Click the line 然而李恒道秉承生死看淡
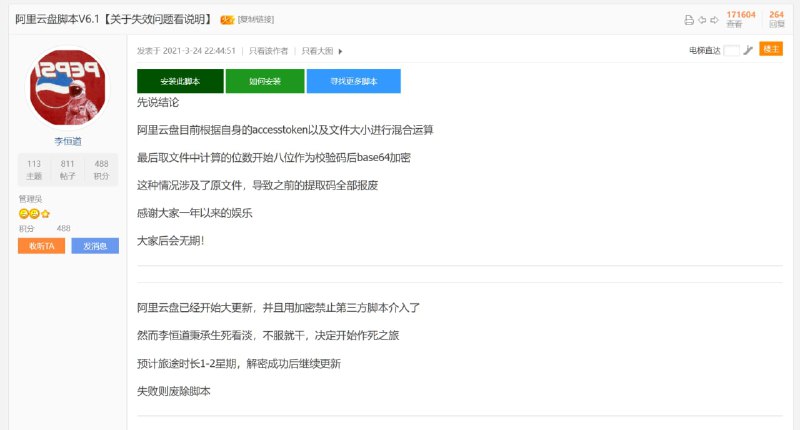Image resolution: width=800 pixels, height=430 pixels. point(268,335)
